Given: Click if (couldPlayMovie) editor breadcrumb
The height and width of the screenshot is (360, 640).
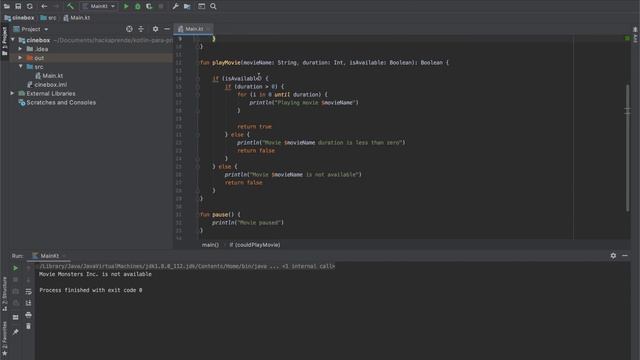Looking at the screenshot, I should coord(255,245).
